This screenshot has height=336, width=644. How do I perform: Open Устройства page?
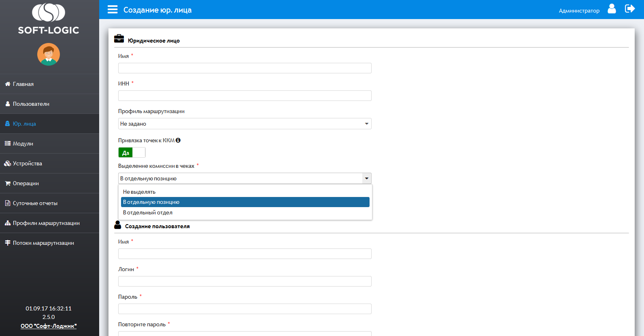click(x=49, y=163)
